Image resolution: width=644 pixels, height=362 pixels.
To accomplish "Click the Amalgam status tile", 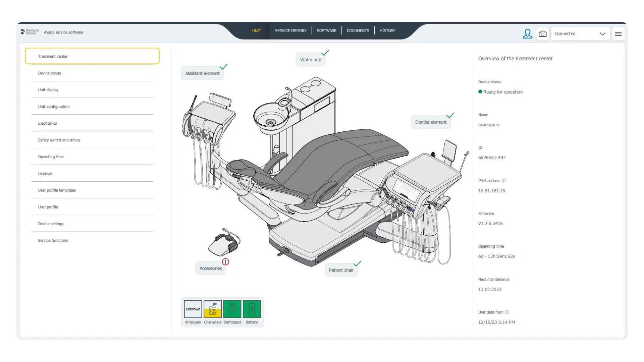I will click(193, 309).
